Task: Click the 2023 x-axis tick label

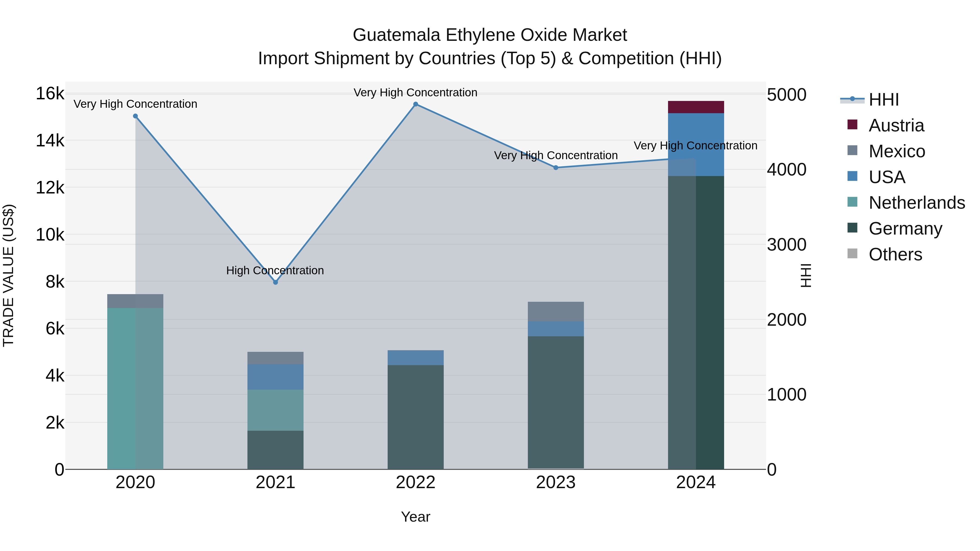Action: coord(555,482)
